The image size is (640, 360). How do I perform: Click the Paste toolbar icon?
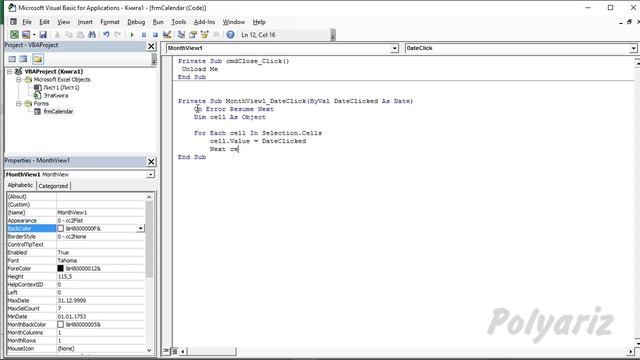coord(80,35)
